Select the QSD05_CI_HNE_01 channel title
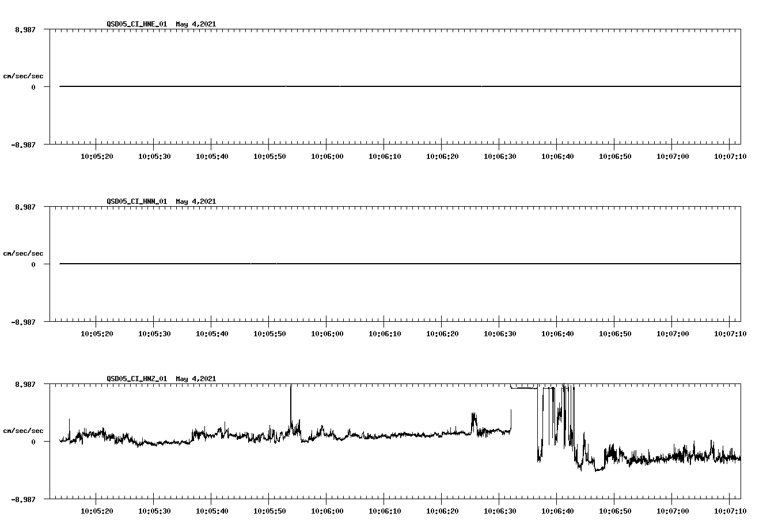 coord(136,24)
